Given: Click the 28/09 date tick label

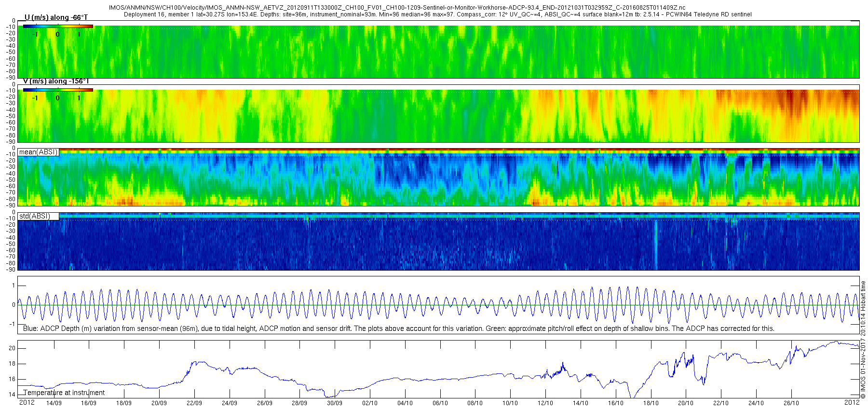Looking at the screenshot, I should point(299,403).
